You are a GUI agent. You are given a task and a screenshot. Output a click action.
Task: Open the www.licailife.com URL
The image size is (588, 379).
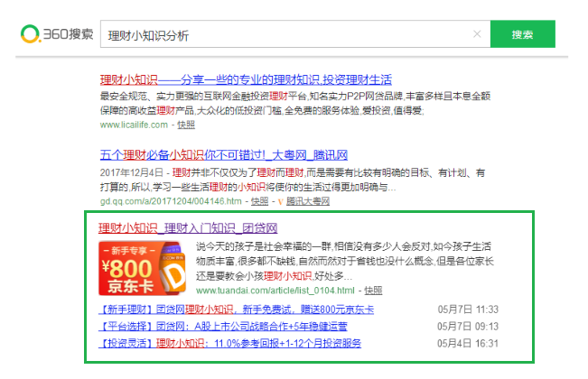(x=134, y=125)
